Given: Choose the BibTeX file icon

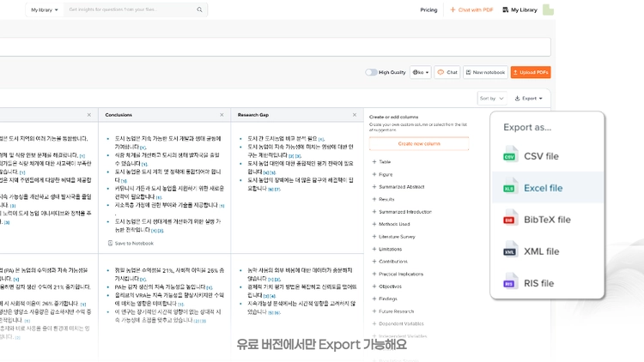Looking at the screenshot, I should (x=510, y=219).
